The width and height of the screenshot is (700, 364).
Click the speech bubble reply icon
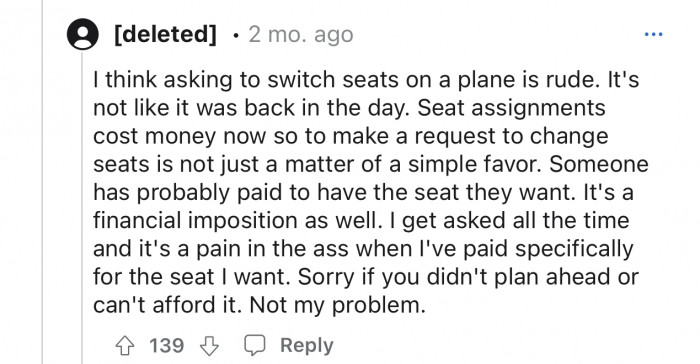254,345
